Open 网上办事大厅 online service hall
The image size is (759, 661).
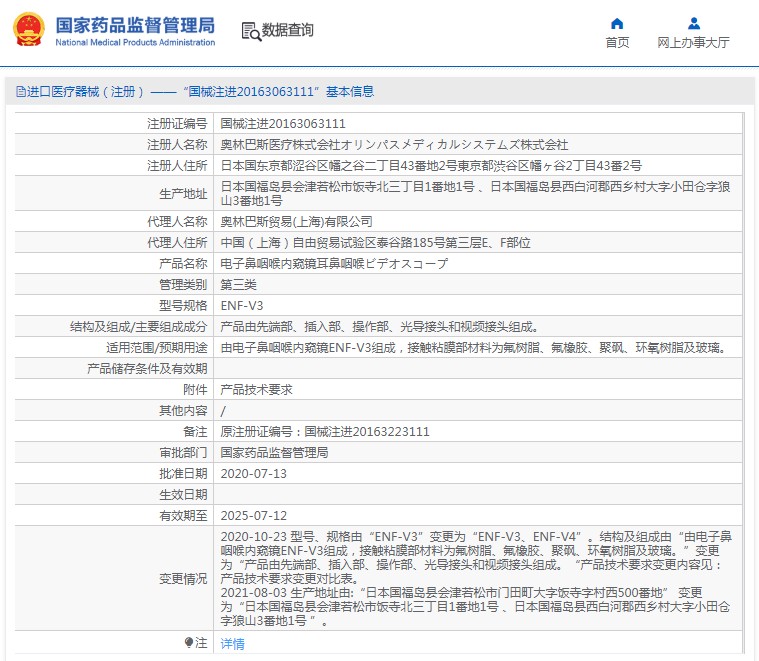[693, 43]
